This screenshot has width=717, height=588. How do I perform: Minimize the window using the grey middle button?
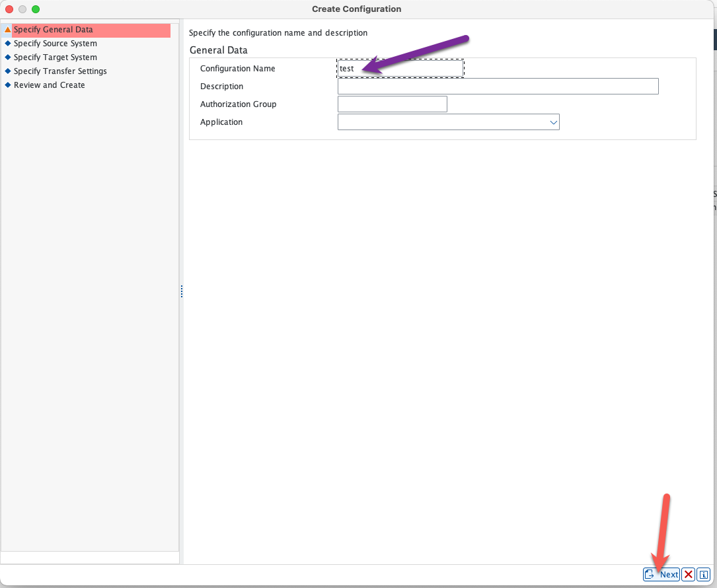pos(22,9)
